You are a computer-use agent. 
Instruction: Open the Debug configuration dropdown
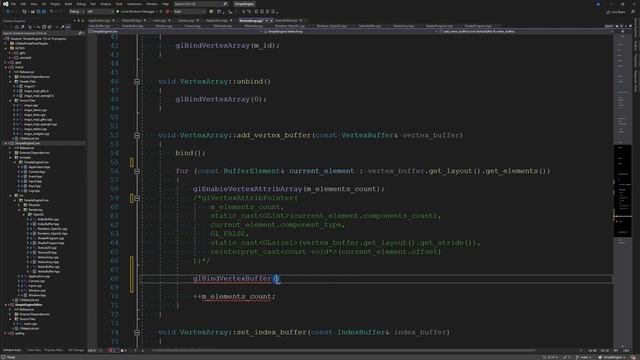point(76,12)
